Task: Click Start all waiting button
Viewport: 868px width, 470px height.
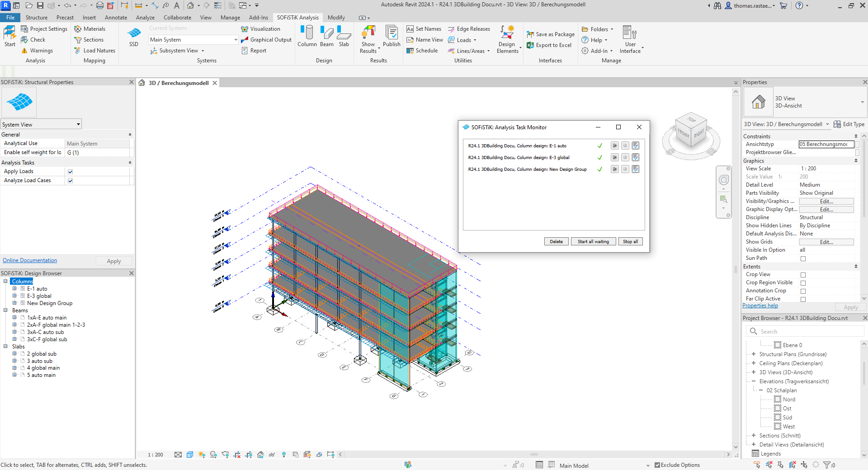Action: [x=593, y=241]
